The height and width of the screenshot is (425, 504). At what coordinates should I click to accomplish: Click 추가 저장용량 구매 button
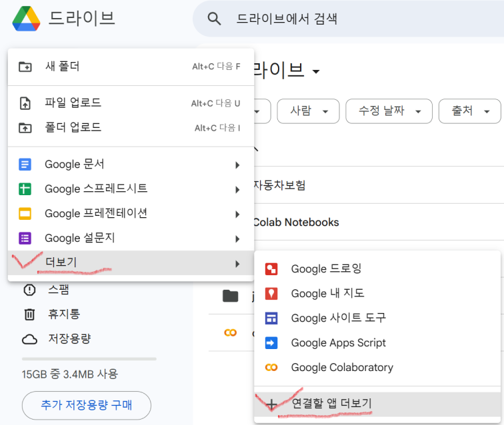[87, 406]
